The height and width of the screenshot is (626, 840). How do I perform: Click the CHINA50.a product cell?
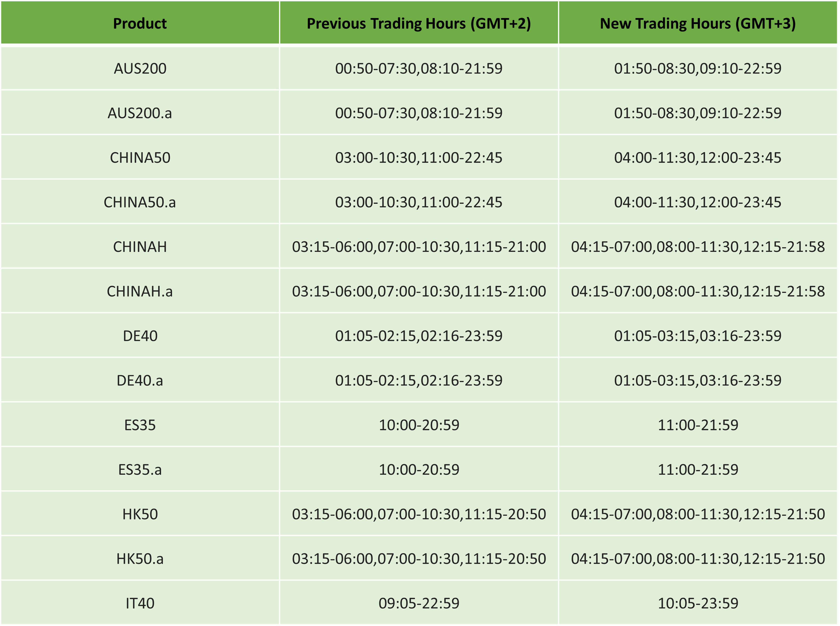click(x=140, y=202)
